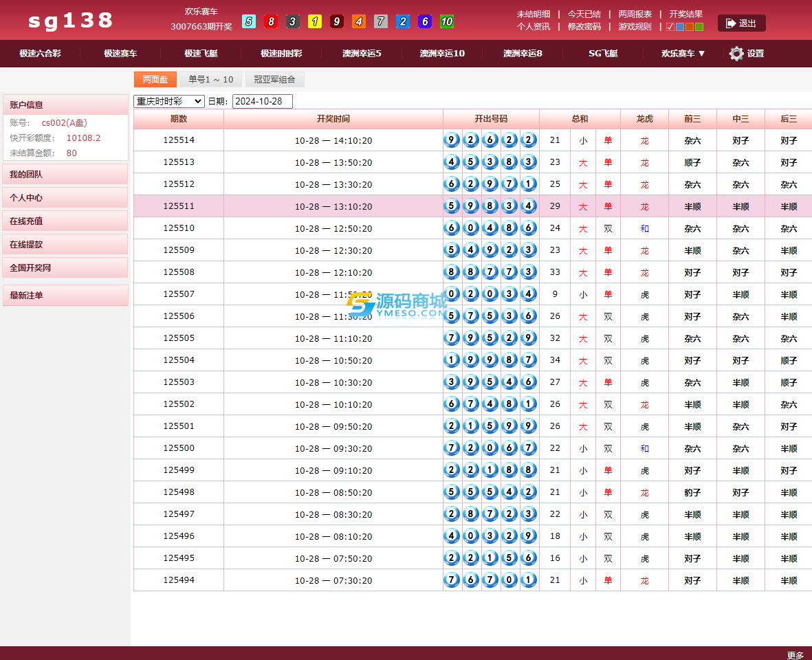The image size is (812, 660).
Task: Click first ball 8 in row 125508
Action: (452, 272)
